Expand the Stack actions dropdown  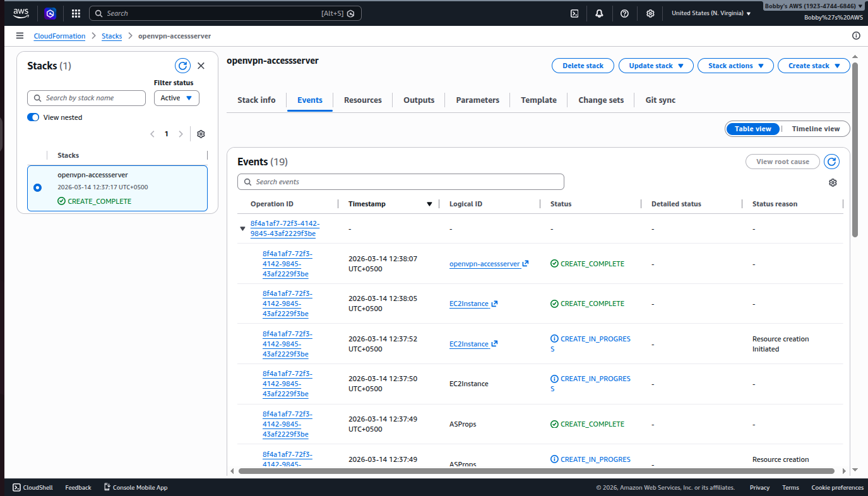pos(735,66)
